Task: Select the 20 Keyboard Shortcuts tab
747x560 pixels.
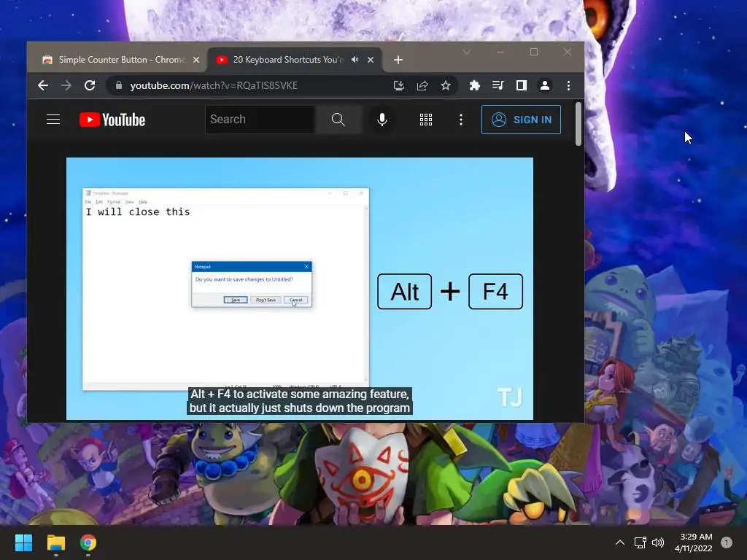Action: click(x=288, y=60)
